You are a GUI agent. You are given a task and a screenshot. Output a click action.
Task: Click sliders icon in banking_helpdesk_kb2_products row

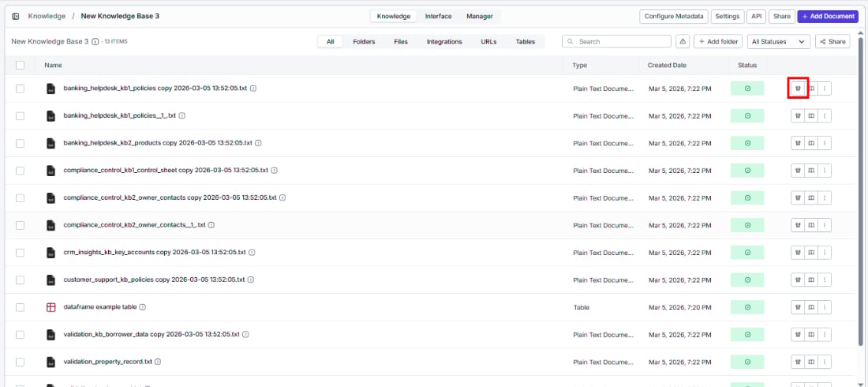pos(798,143)
